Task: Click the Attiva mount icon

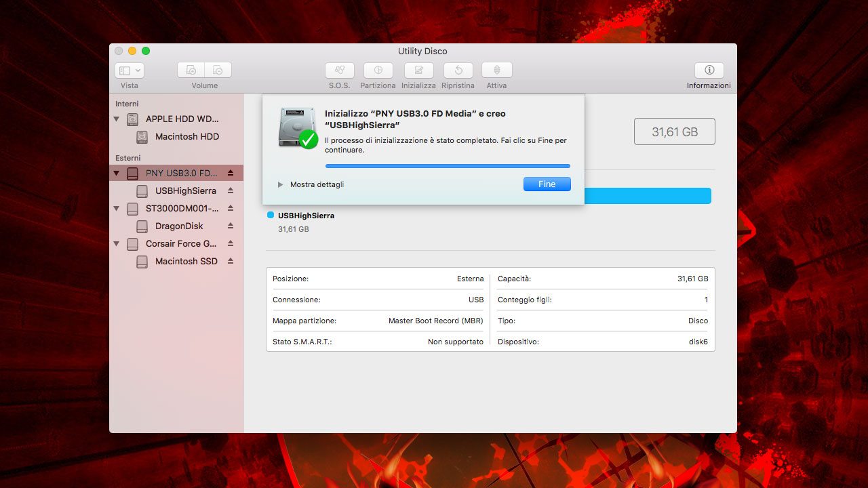Action: click(x=496, y=70)
